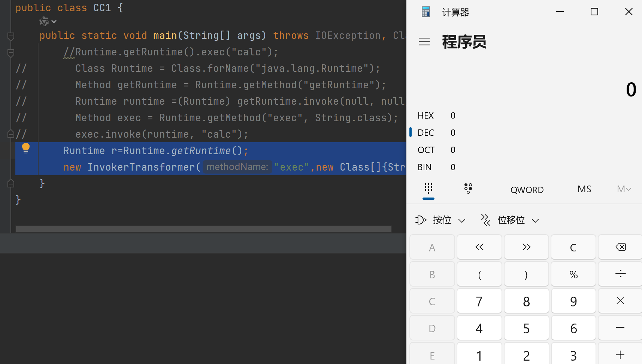Screen dimensions: 642x364
Task: Click the calculator app icon in title bar
Action: [426, 12]
